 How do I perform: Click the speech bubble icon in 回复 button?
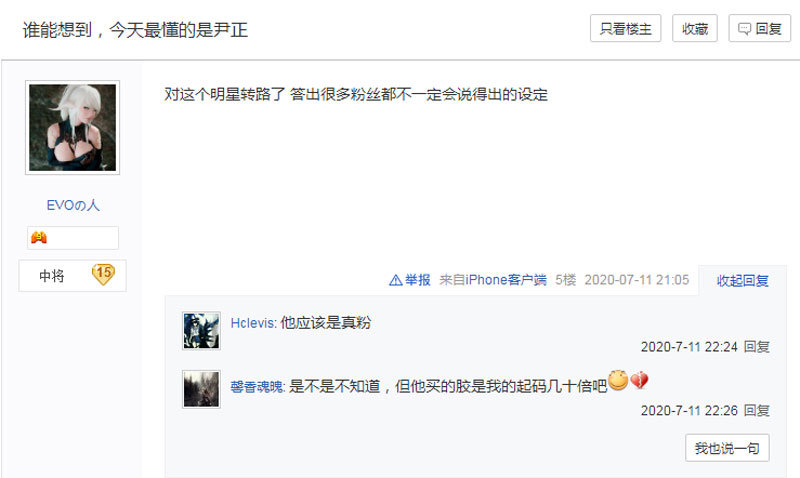coord(744,29)
